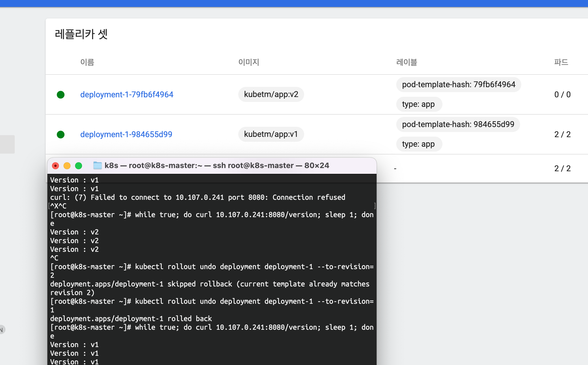Click type: app label in second row
Viewport: 588px width, 365px height.
[418, 144]
